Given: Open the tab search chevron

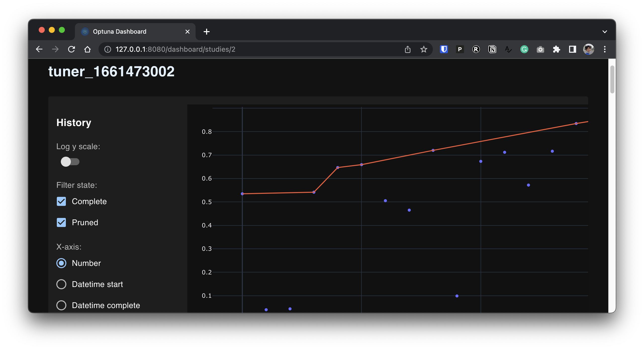Looking at the screenshot, I should coord(605,31).
